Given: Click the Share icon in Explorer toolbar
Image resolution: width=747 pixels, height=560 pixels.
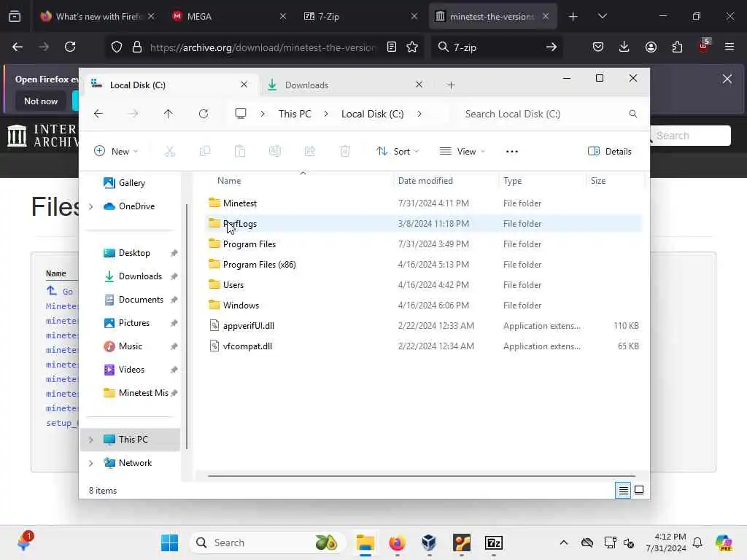Looking at the screenshot, I should point(309,152).
